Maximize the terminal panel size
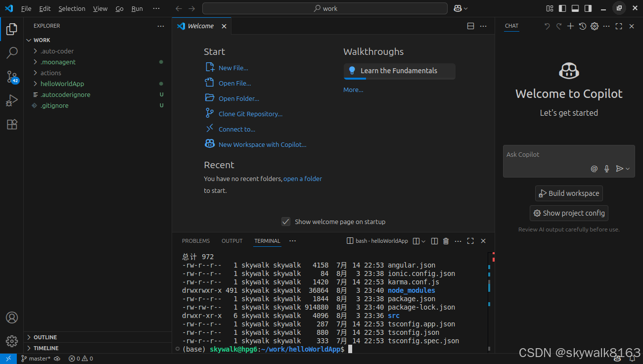The image size is (643, 364). (x=470, y=241)
